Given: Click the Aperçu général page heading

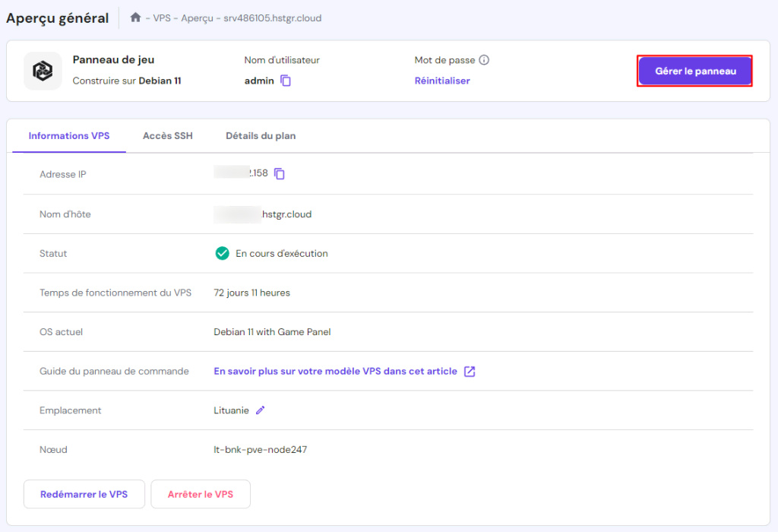Looking at the screenshot, I should point(58,17).
